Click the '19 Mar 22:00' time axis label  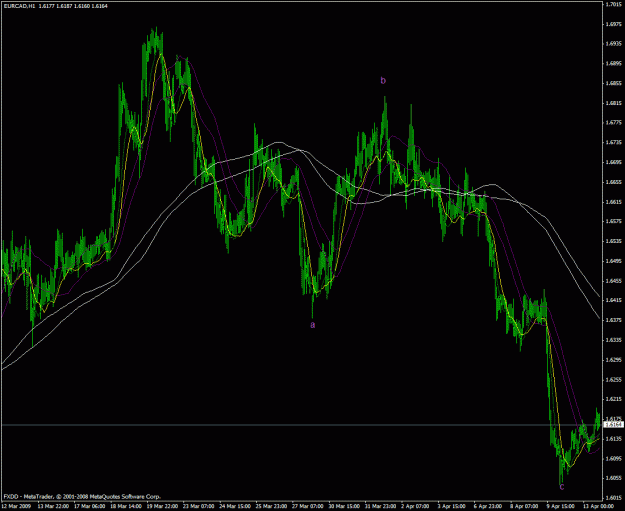162,506
